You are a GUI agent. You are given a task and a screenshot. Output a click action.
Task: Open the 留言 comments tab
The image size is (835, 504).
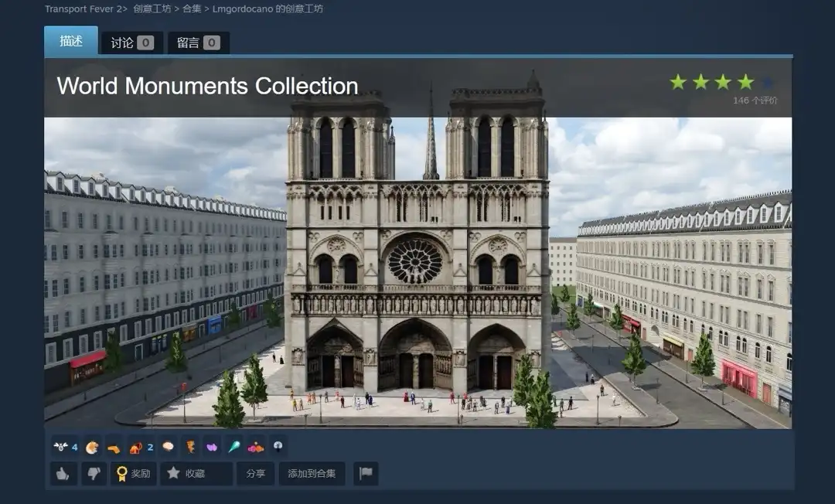198,43
